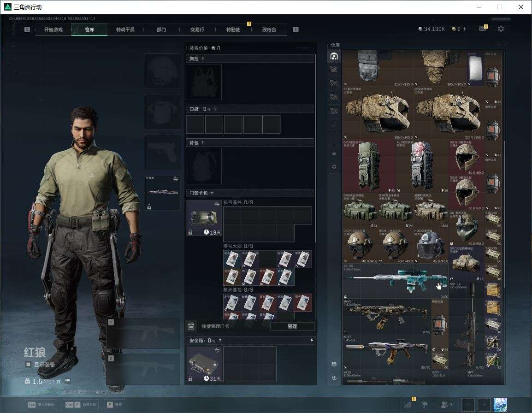Image resolution: width=532 pixels, height=413 pixels.
Task: Show help for 口袋 section
Action: click(x=215, y=109)
